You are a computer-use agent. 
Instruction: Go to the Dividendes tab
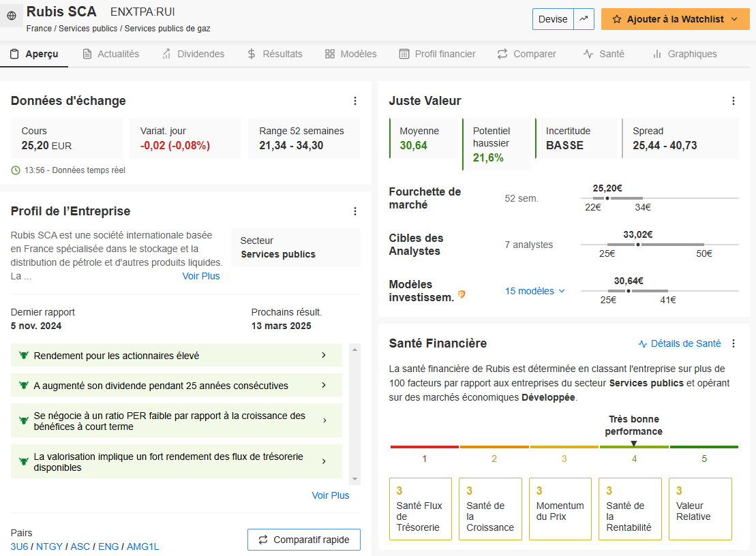(x=194, y=54)
